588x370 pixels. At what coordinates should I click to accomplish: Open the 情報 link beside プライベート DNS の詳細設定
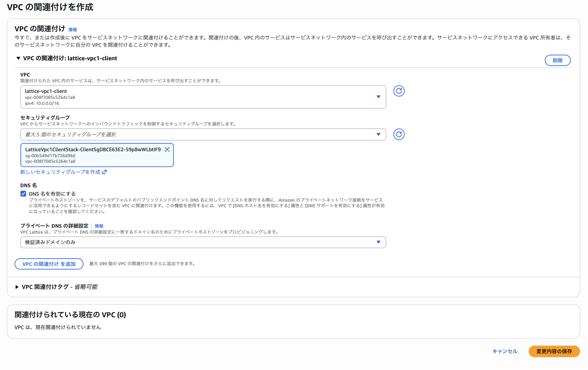coord(99,226)
